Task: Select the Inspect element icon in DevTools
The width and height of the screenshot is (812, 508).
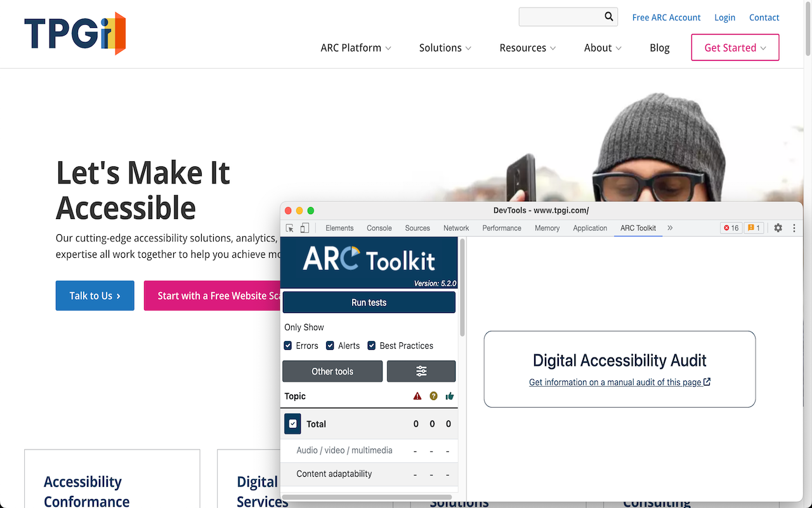Action: pos(289,227)
